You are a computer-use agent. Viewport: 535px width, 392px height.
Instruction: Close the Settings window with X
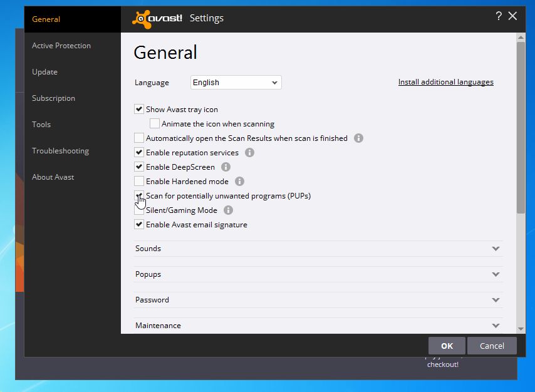tap(512, 16)
